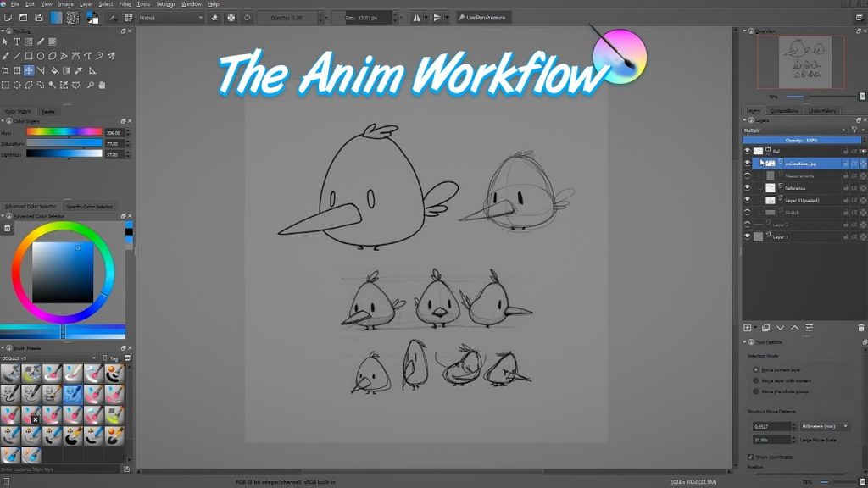Select the Rectangular Selection tool
The image size is (868, 488).
(5, 85)
